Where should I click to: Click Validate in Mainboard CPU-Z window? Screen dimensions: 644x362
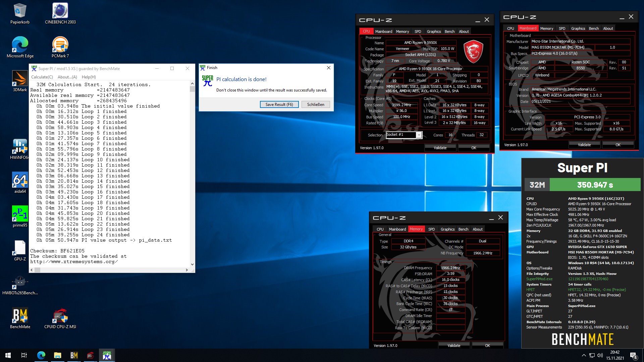[x=584, y=145]
